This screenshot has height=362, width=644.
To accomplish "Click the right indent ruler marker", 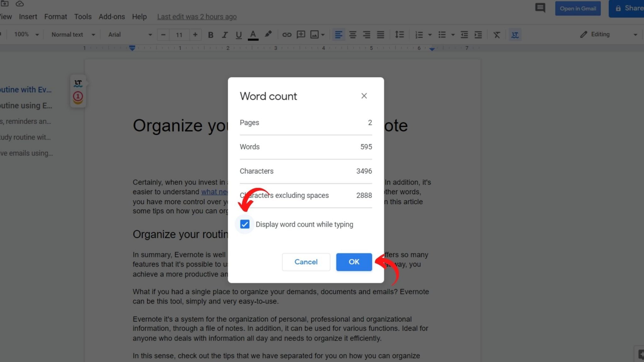I will 432,49.
